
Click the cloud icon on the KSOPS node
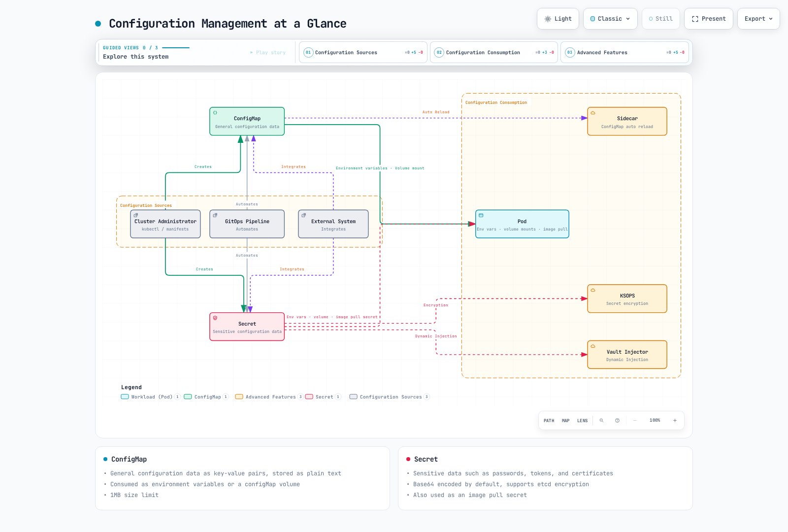click(x=593, y=290)
